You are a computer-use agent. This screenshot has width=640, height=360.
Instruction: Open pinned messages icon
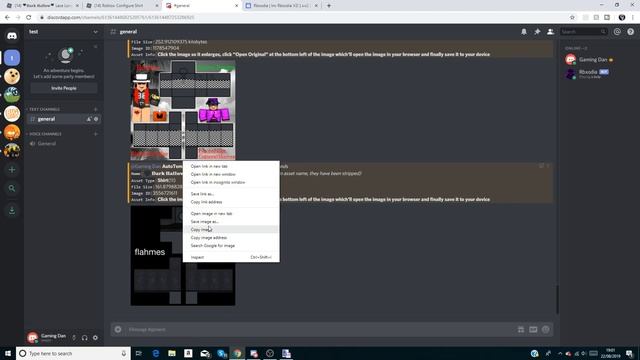[x=537, y=32]
